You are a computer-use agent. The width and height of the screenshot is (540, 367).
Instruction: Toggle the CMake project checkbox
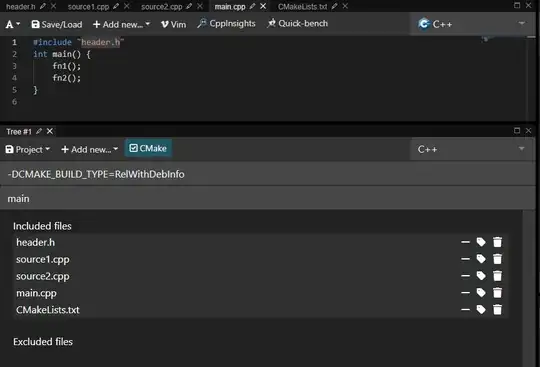148,148
